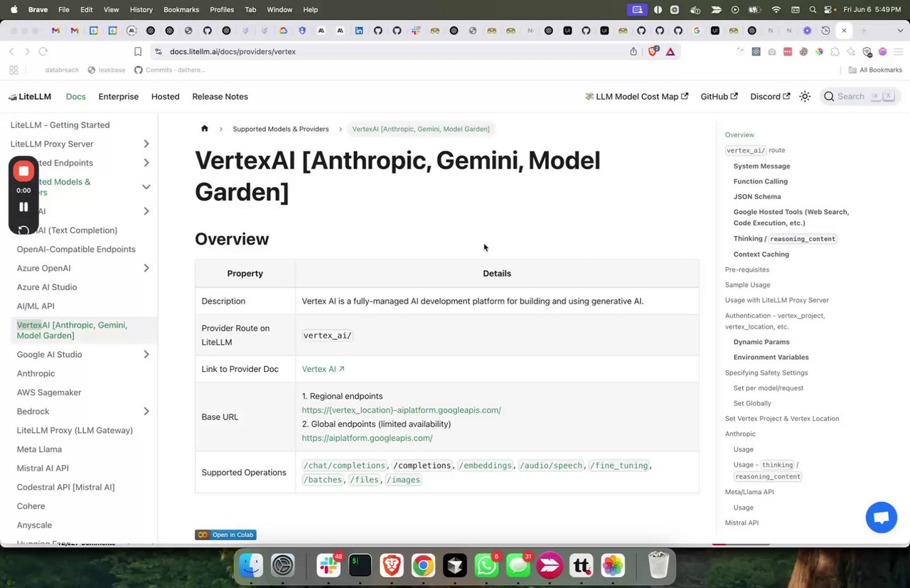Image resolution: width=910 pixels, height=588 pixels.
Task: Click the browser address bar URL
Action: coord(232,51)
